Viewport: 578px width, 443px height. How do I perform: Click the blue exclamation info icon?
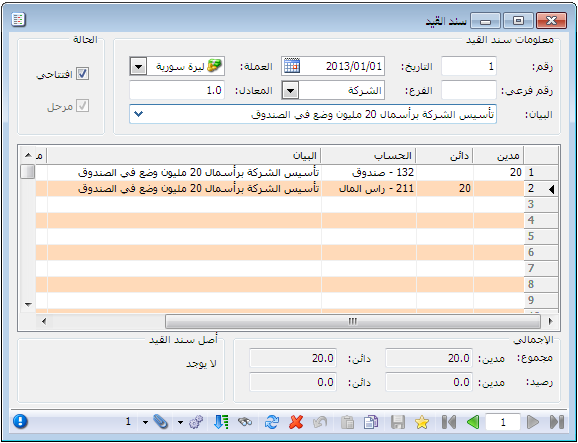(20, 421)
